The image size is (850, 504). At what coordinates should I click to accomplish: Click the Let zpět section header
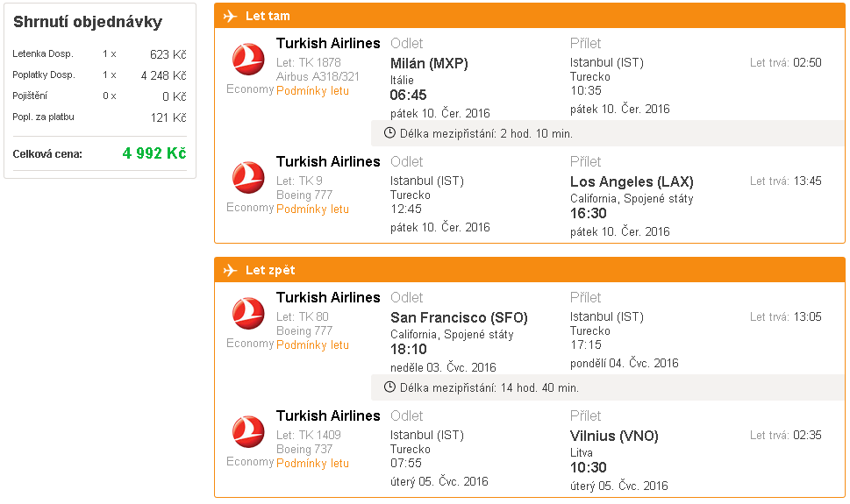[270, 270]
